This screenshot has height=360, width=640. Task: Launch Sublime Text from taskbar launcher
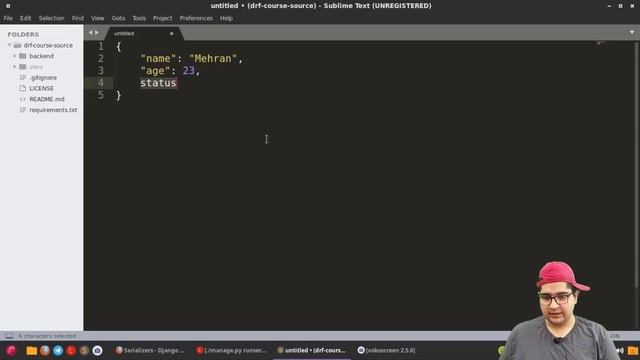(84, 350)
